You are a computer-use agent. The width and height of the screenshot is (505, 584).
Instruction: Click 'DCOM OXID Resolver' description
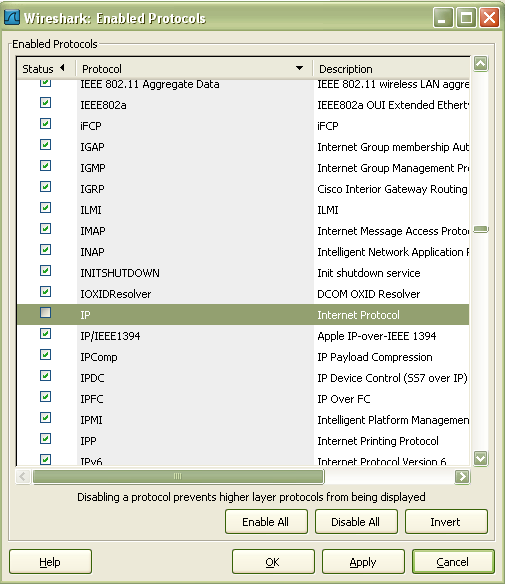pos(369,294)
